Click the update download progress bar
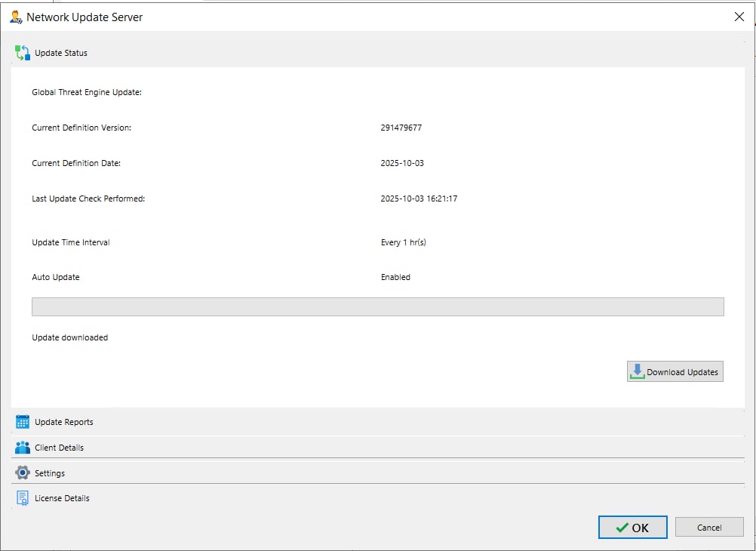The width and height of the screenshot is (756, 551). coord(377,306)
